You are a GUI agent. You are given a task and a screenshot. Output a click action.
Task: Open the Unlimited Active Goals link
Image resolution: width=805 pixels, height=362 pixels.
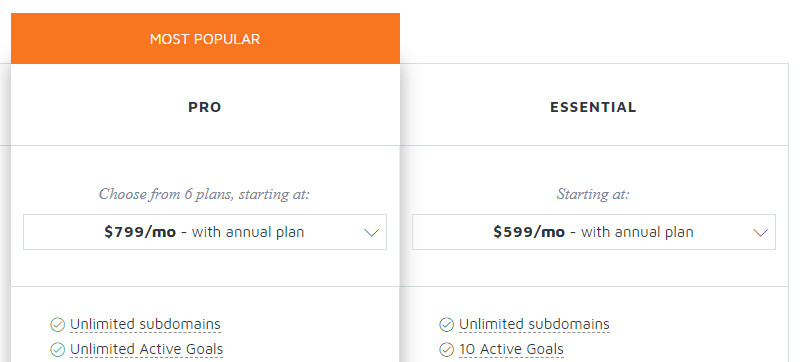146,350
